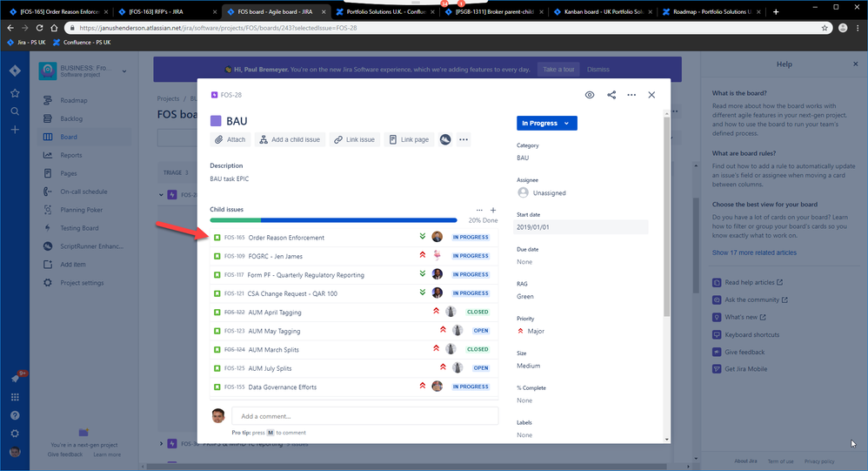Click the Add a comment field
This screenshot has width=868, height=471.
click(364, 416)
